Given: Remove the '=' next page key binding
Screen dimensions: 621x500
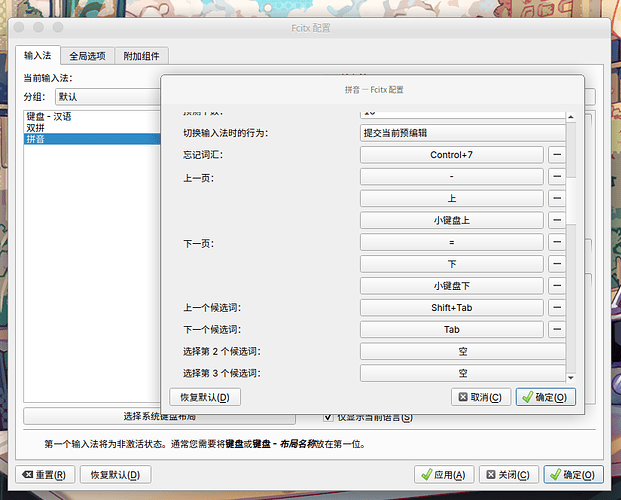Looking at the screenshot, I should [x=557, y=242].
